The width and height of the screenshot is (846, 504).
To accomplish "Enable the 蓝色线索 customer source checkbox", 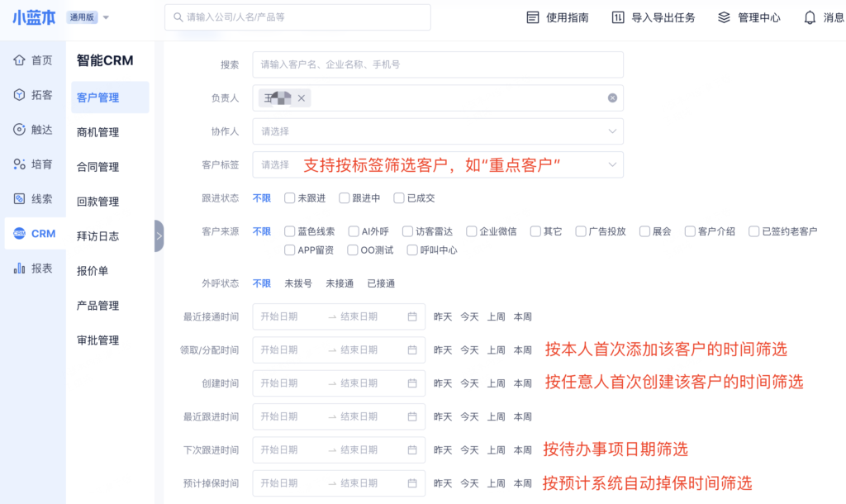I will tap(290, 231).
